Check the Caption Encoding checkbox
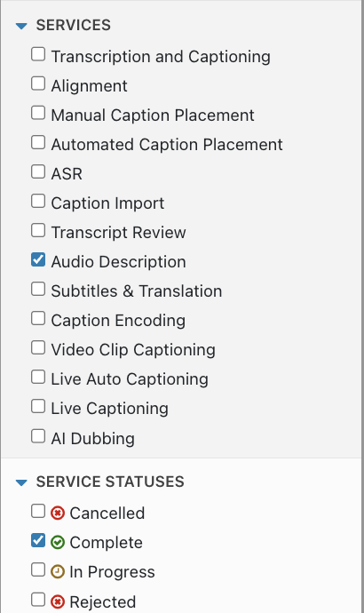364x613 pixels. [38, 318]
